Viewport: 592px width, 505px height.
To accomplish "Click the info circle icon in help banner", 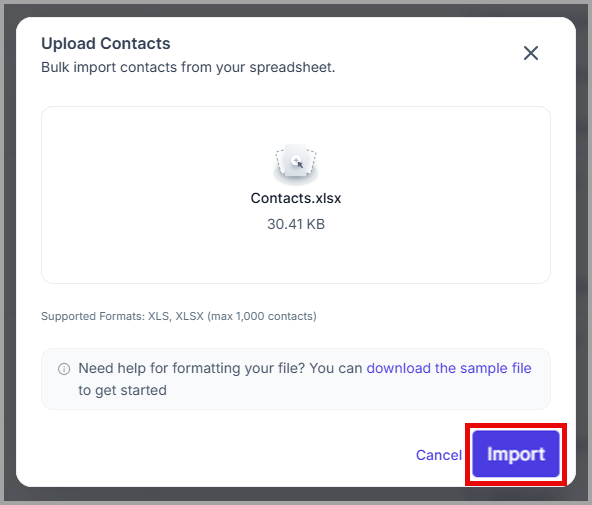I will pyautogui.click(x=64, y=369).
